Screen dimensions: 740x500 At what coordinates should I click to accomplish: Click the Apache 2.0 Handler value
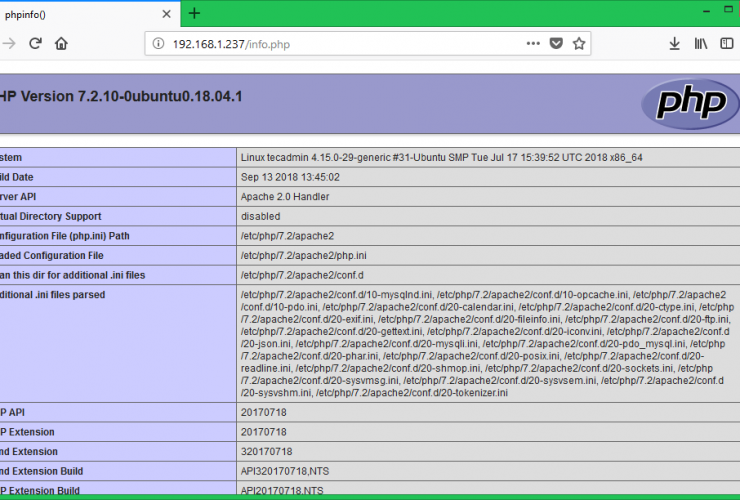(x=285, y=197)
